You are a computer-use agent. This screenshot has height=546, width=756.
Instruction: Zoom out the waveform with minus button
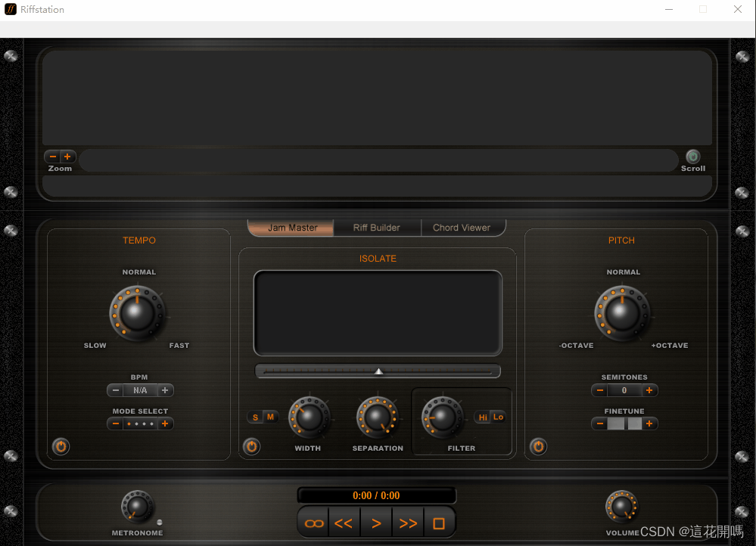coord(52,157)
